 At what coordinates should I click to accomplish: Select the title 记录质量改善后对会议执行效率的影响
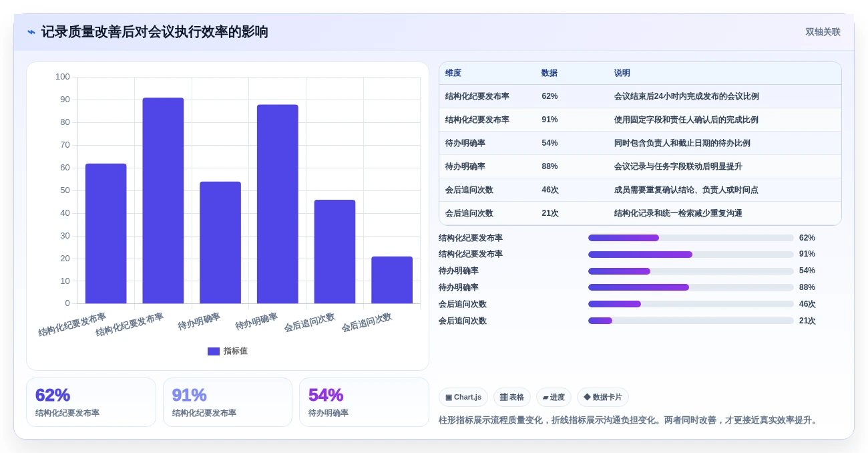point(155,32)
